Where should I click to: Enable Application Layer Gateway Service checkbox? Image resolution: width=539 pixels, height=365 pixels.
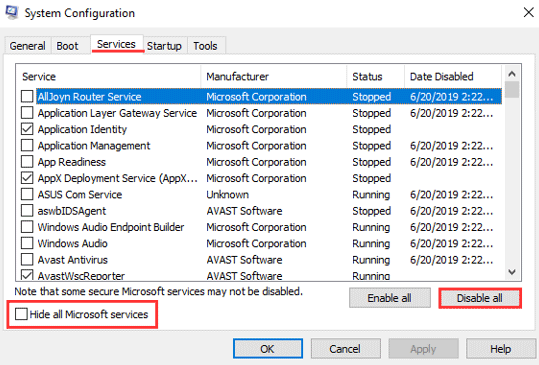pos(27,113)
